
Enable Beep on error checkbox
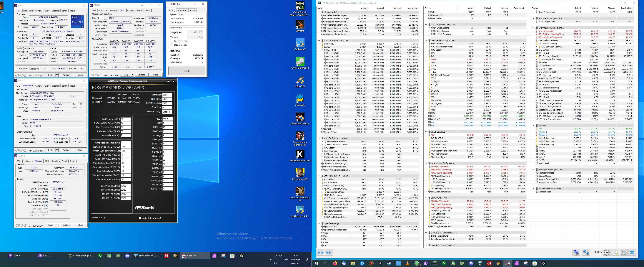tap(172, 41)
